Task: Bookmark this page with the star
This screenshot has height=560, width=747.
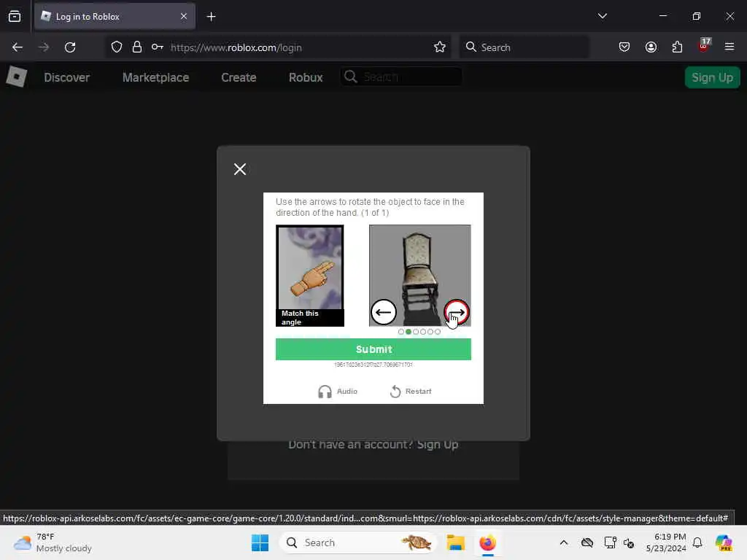Action: pyautogui.click(x=440, y=47)
